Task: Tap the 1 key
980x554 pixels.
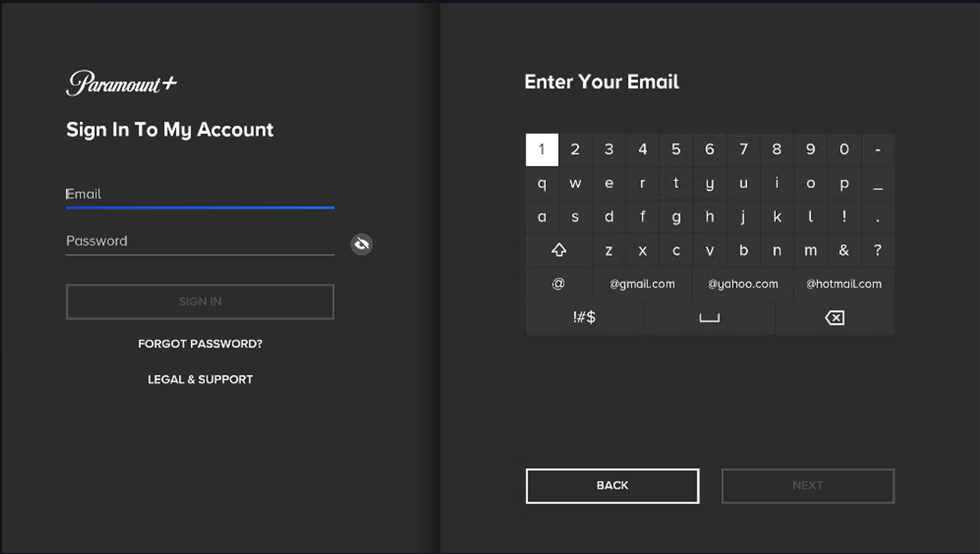Action: (542, 150)
